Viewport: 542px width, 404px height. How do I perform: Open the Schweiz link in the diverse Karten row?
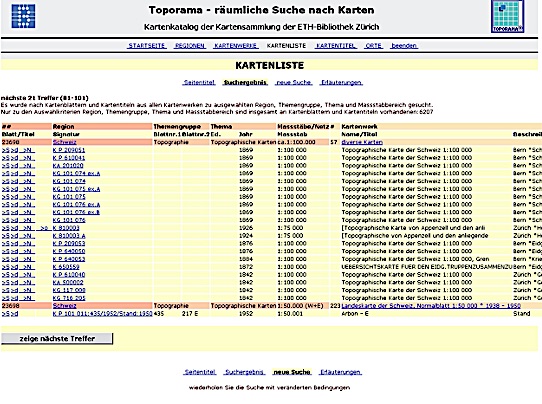point(65,142)
